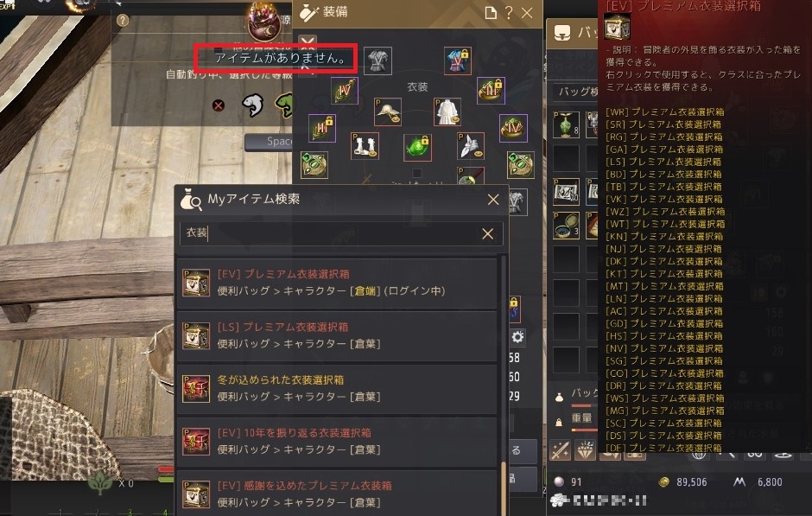Screen dimensions: 812x516
Task: Select the white boots costume slot
Action: point(365,145)
